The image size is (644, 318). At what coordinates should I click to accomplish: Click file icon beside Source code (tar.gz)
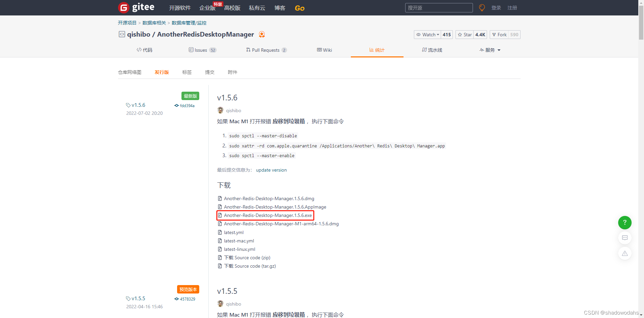point(220,266)
